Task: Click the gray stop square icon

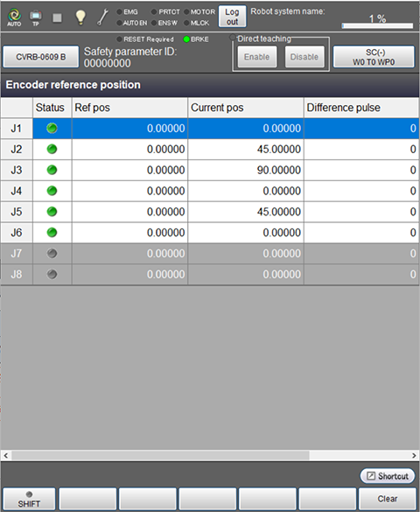Action: click(x=58, y=18)
